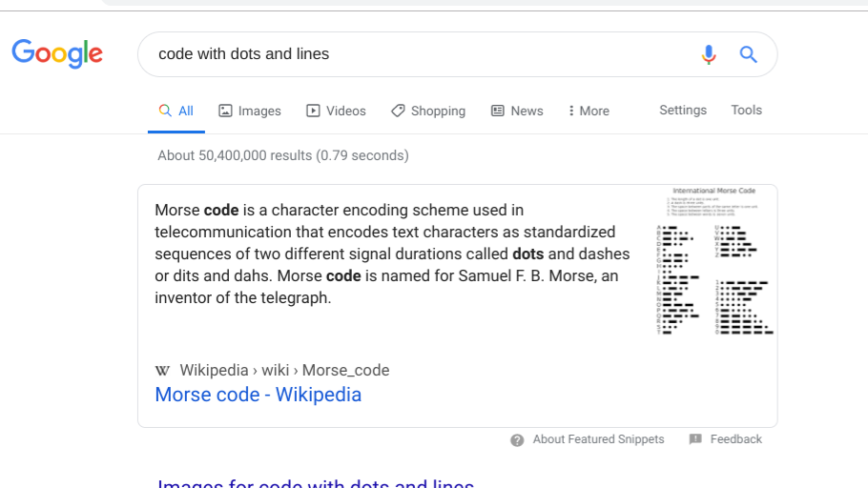Screen dimensions: 868x488
Task: Click the Wikipedia W favicon
Action: click(162, 370)
